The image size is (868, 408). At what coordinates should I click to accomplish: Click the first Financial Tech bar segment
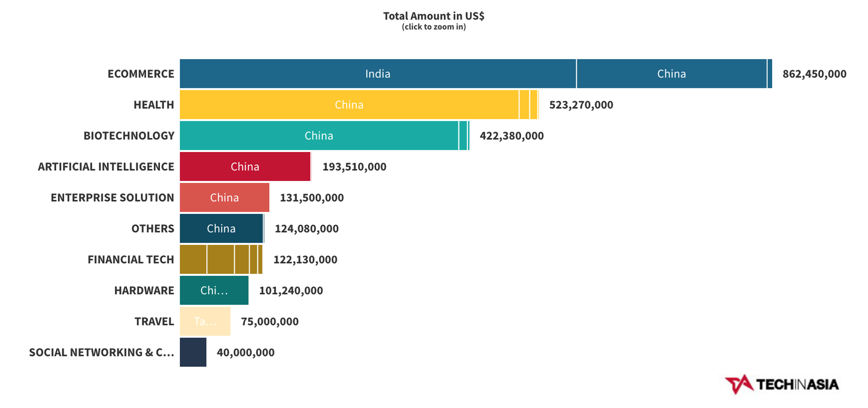click(x=193, y=259)
